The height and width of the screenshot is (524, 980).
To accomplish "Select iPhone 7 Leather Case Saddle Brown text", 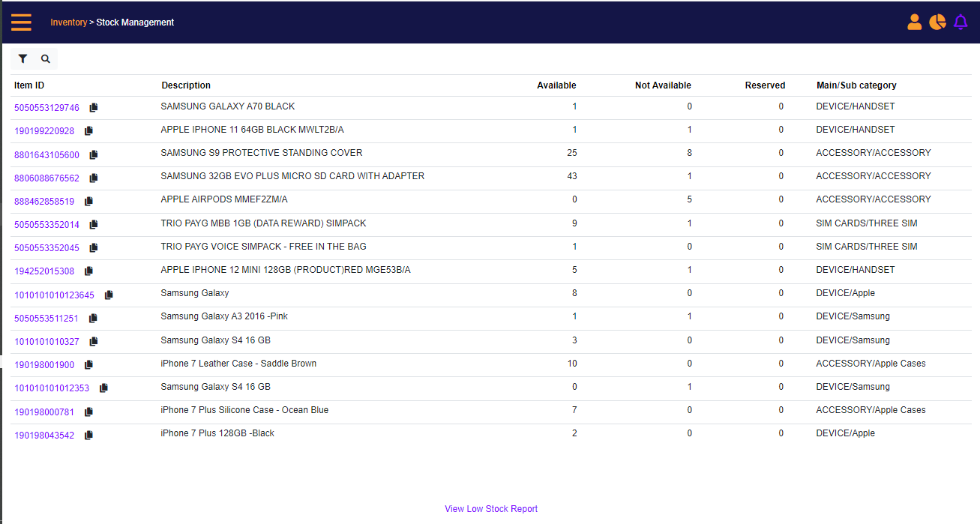I will click(x=238, y=364).
